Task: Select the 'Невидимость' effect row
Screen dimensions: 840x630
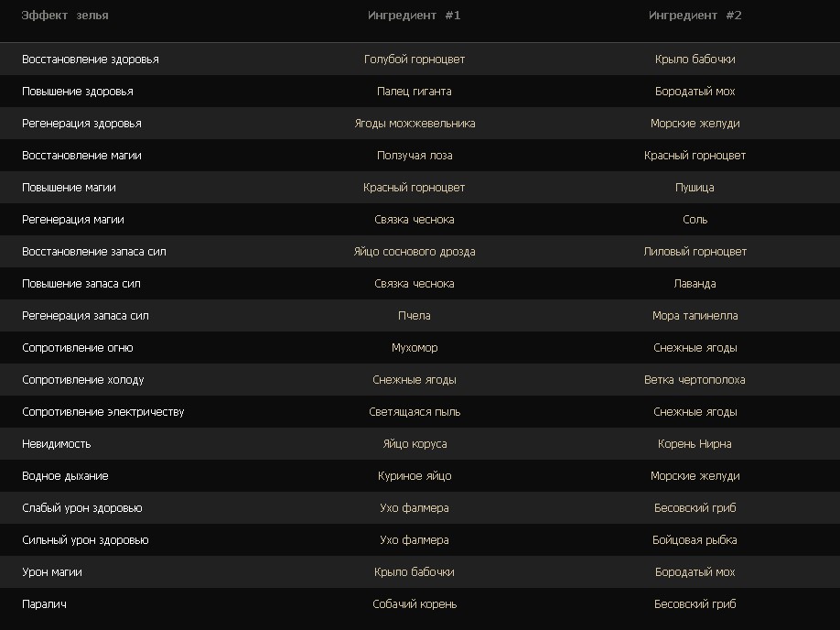Action: 56,444
